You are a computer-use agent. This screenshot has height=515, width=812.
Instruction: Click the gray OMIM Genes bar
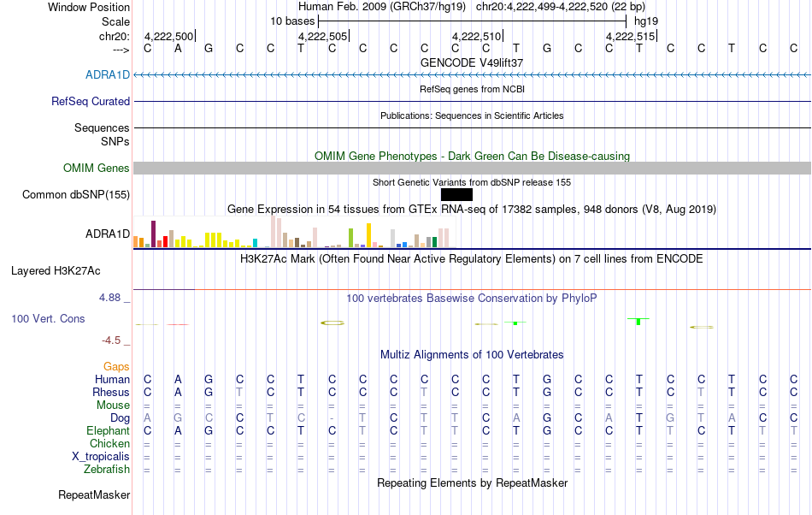(x=472, y=168)
